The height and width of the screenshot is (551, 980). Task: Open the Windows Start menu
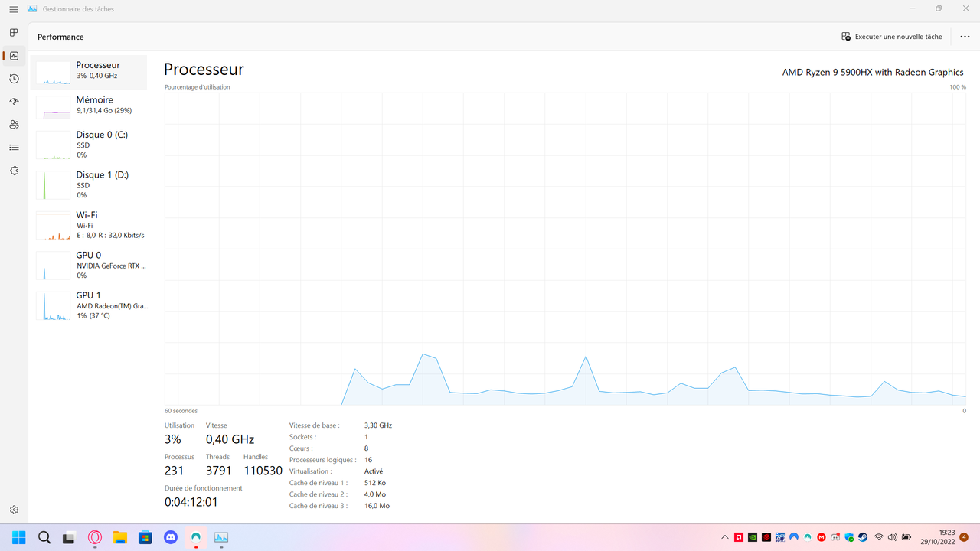point(18,537)
